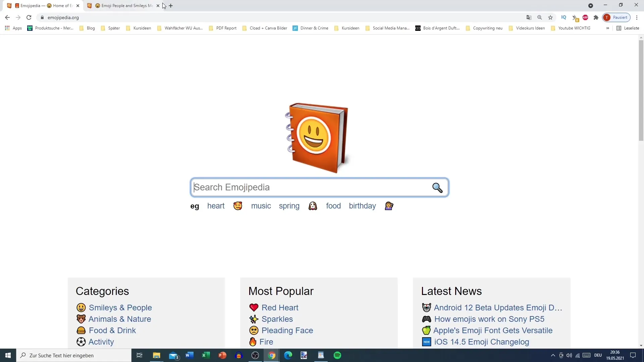Click the magnifying glass search icon
This screenshot has height=362, width=644.
[x=437, y=188]
